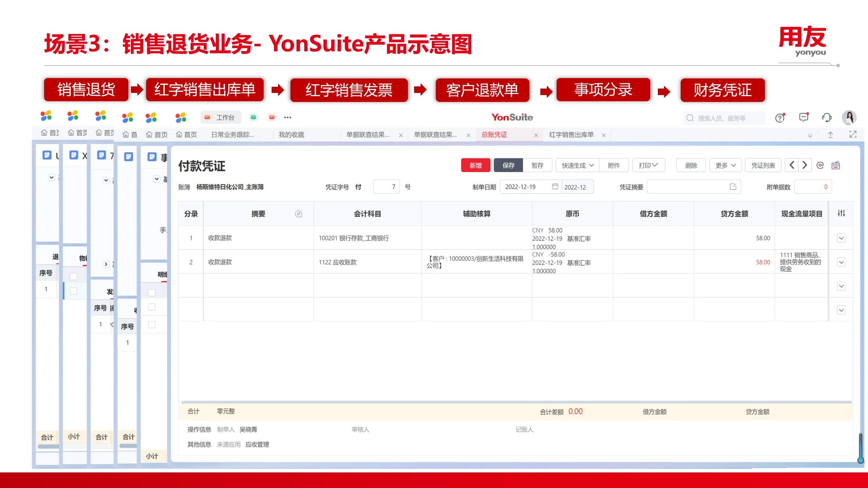Click the 工作台 workspace button
868x488 pixels.
point(221,117)
